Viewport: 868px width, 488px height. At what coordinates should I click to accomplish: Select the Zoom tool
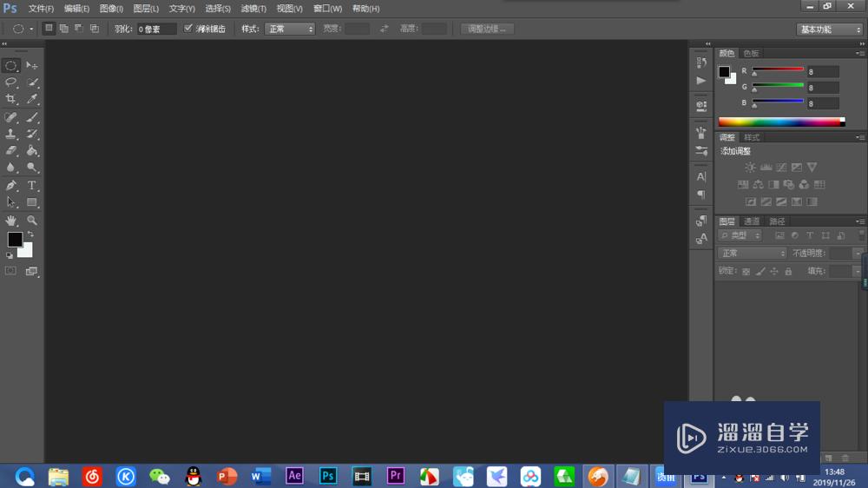tap(32, 221)
